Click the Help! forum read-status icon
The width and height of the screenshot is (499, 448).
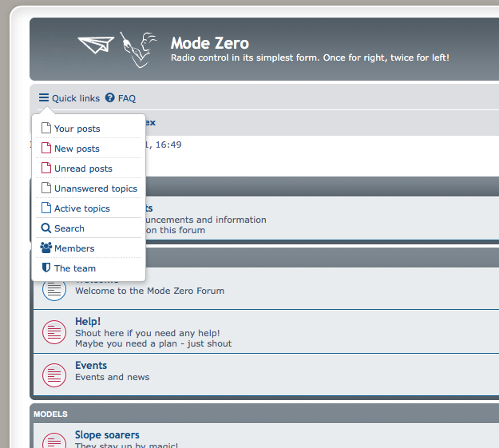pos(53,330)
